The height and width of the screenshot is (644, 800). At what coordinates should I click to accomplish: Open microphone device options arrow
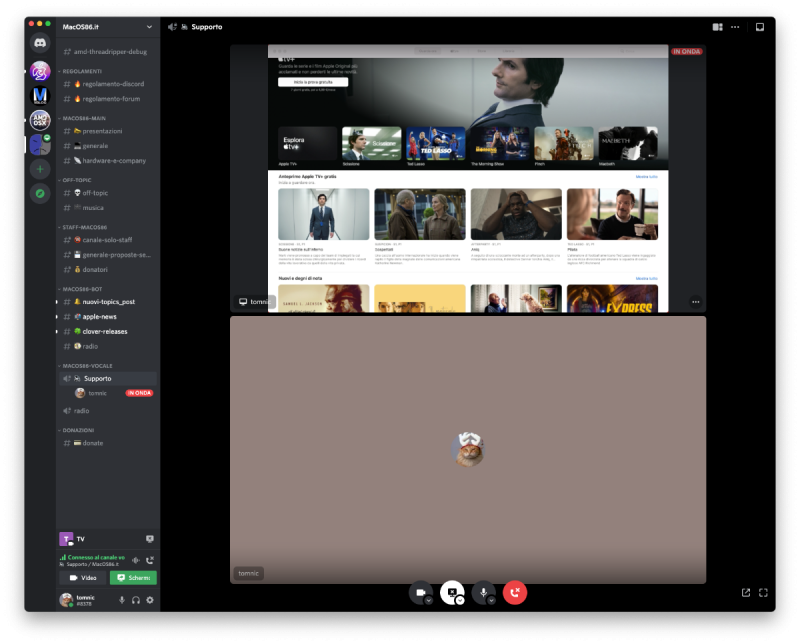tap(491, 601)
